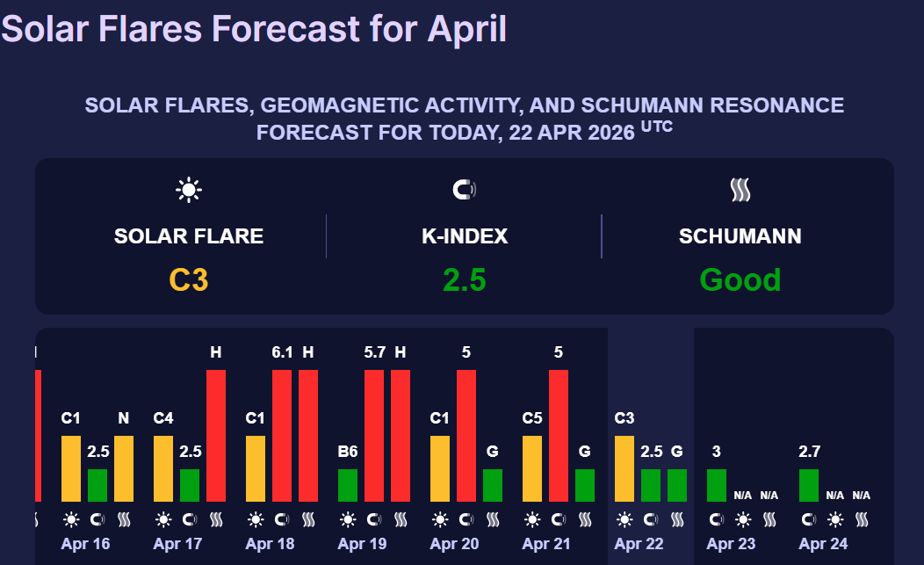Click the green 2.5 K-index value
The width and height of the screenshot is (924, 565).
pyautogui.click(x=464, y=280)
